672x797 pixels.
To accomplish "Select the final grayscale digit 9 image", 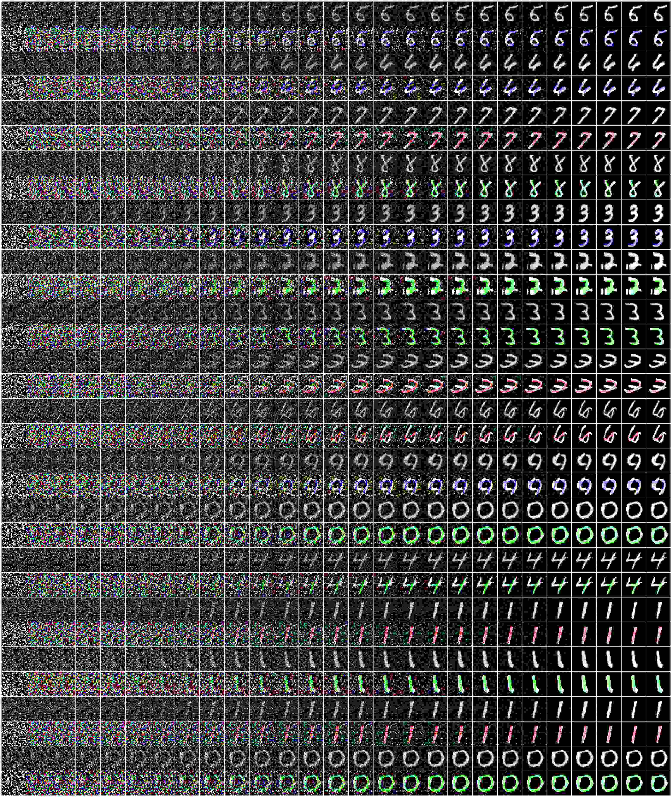I will (x=659, y=460).
